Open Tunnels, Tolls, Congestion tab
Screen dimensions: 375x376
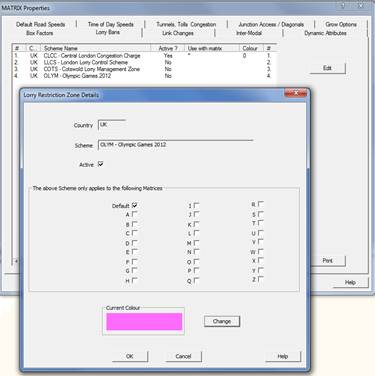[186, 24]
